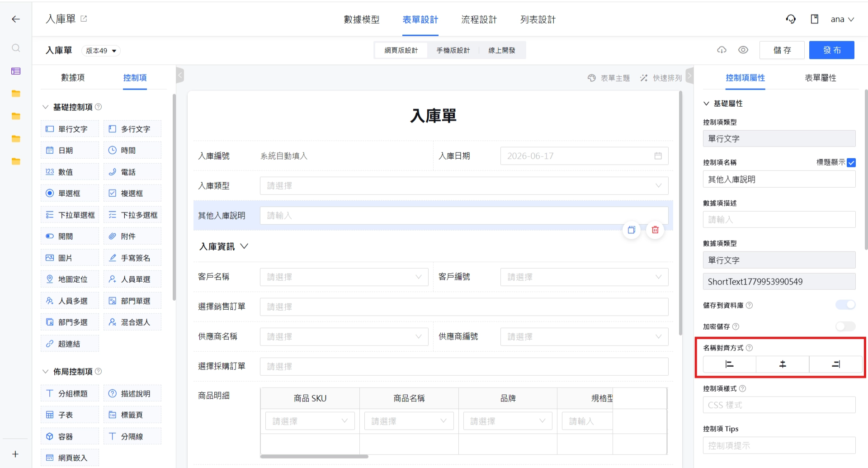This screenshot has height=468, width=868.
Task: Add 子表 subtable control
Action: tap(70, 415)
